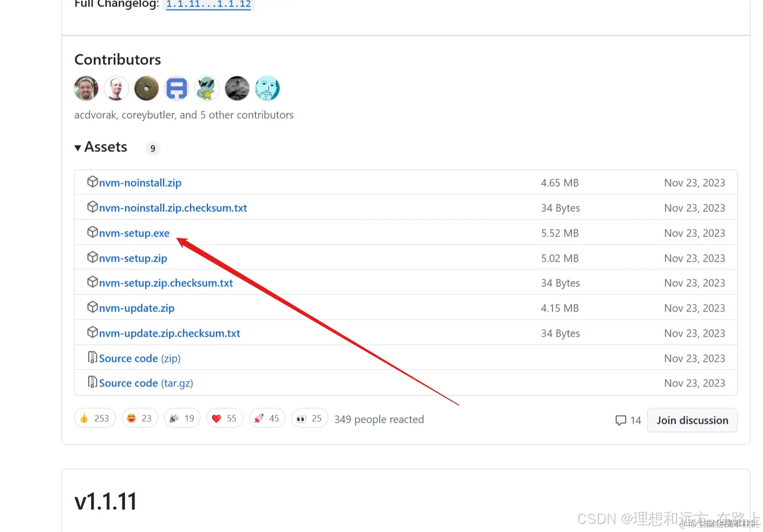
Task: Toggle rocket reaction with 45
Action: pos(267,418)
